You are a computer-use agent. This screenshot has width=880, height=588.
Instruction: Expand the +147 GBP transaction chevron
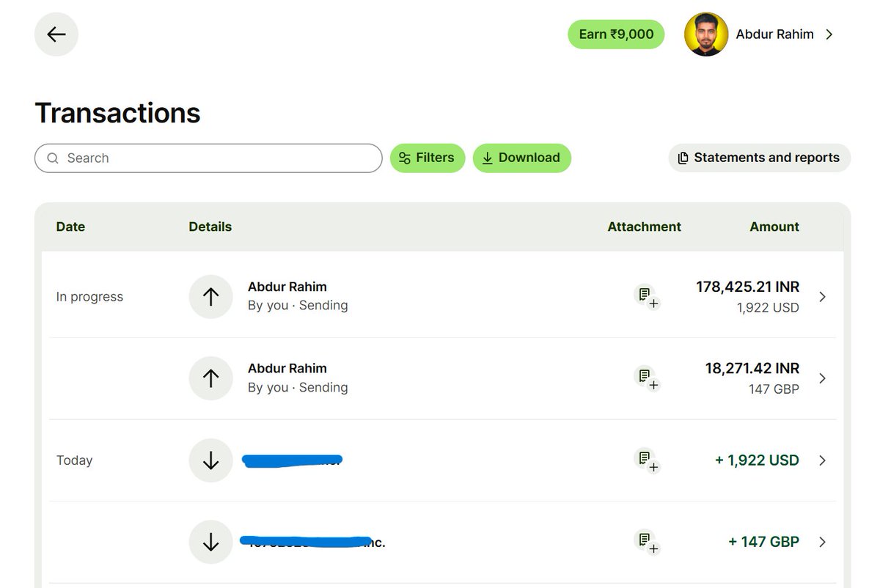[822, 542]
